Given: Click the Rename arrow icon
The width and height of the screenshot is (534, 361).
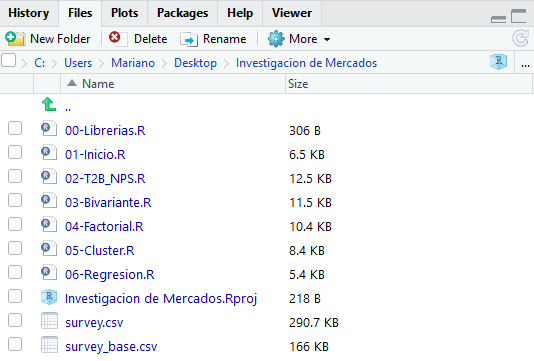Looking at the screenshot, I should pos(189,39).
